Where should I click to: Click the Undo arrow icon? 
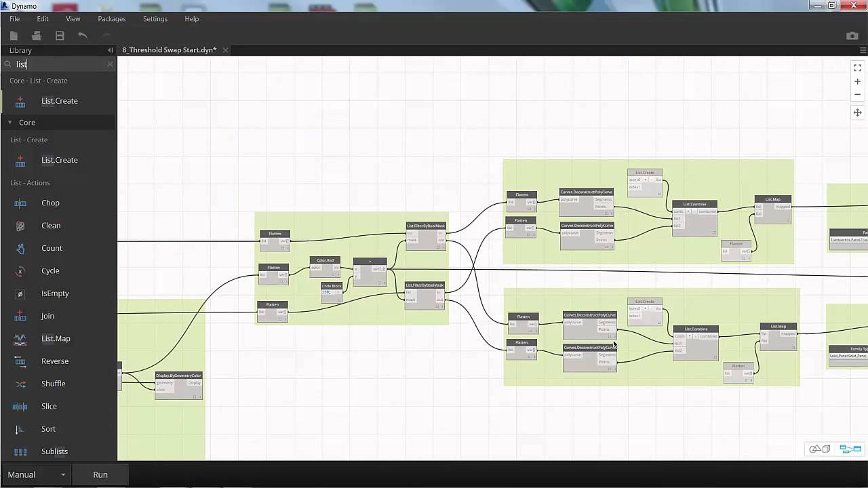click(83, 35)
